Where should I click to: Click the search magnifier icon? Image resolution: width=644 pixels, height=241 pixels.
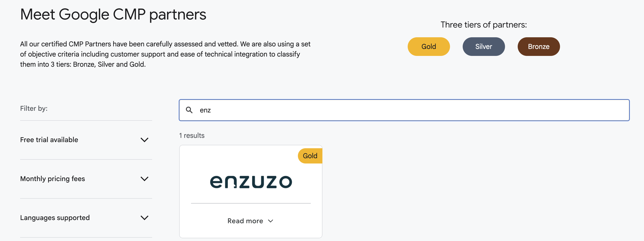pyautogui.click(x=190, y=110)
